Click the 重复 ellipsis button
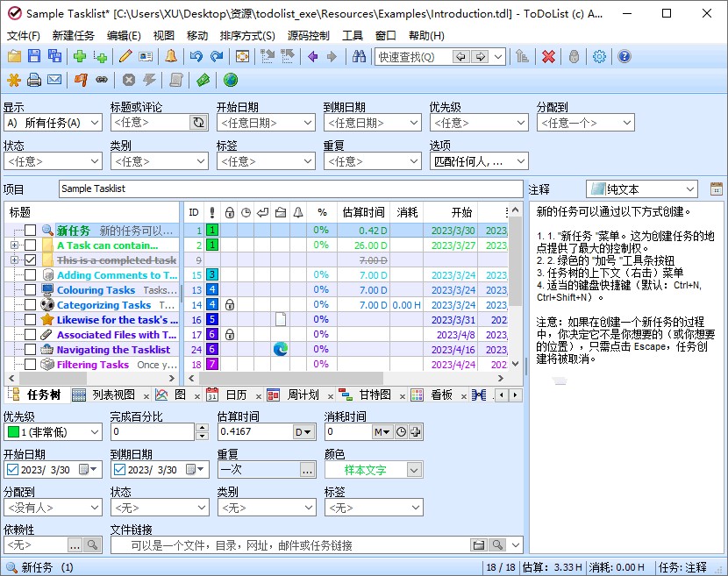 pyautogui.click(x=307, y=470)
